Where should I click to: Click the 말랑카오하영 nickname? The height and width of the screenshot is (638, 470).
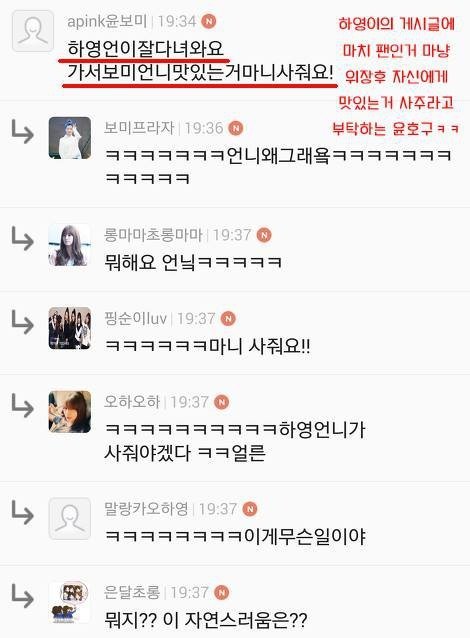tap(146, 509)
